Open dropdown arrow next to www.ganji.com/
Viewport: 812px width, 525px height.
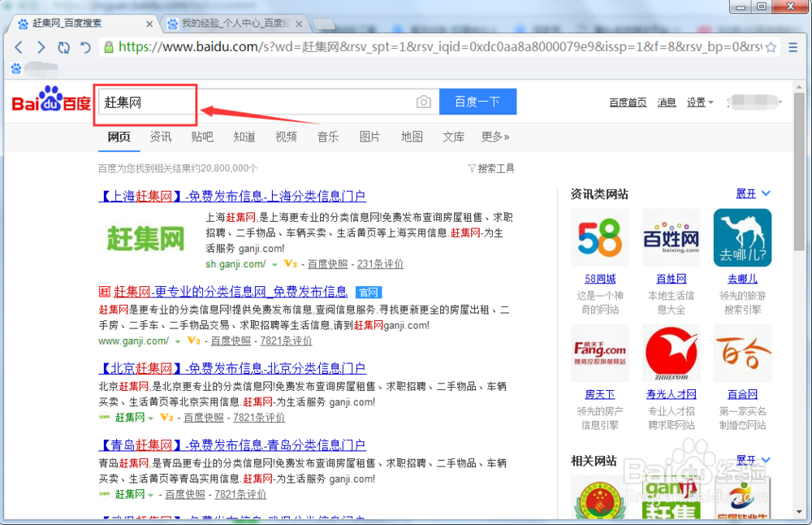point(178,341)
